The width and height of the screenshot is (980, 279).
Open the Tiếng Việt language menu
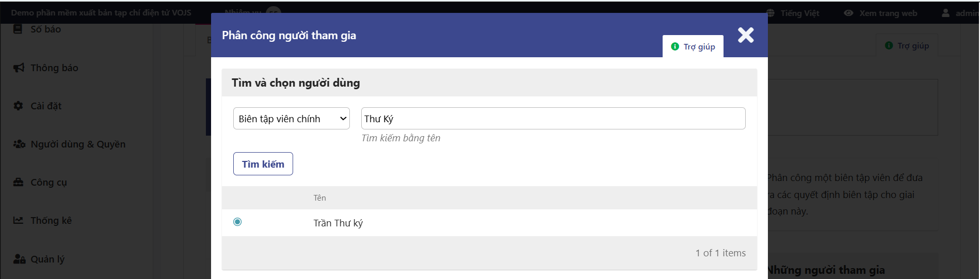coord(793,13)
